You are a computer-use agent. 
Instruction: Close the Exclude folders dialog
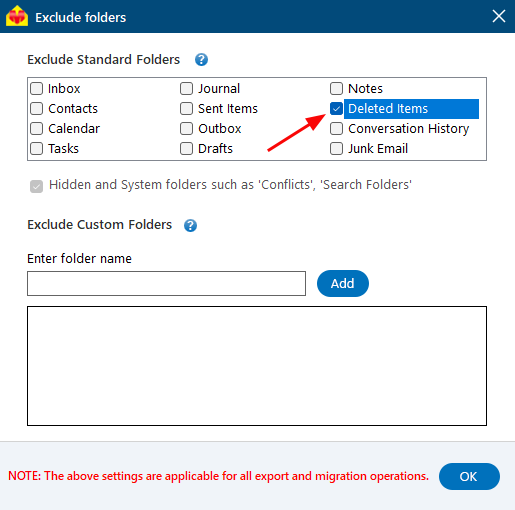[499, 16]
